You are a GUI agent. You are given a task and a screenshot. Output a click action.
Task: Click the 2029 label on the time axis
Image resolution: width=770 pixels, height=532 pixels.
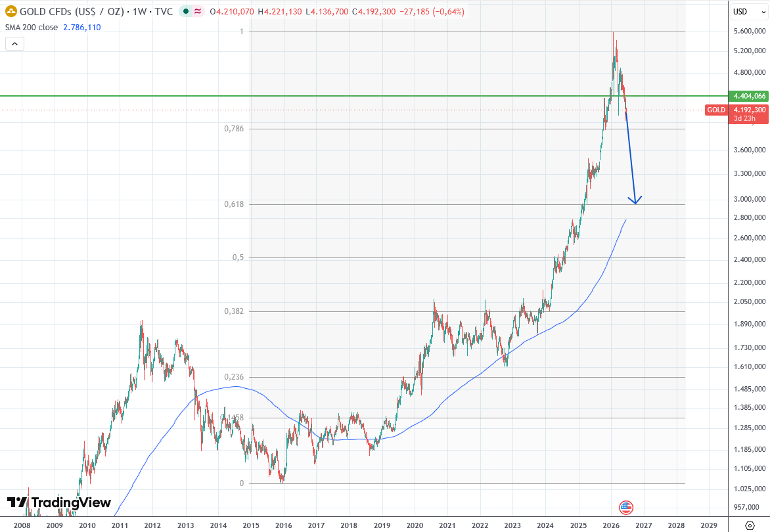click(x=709, y=525)
